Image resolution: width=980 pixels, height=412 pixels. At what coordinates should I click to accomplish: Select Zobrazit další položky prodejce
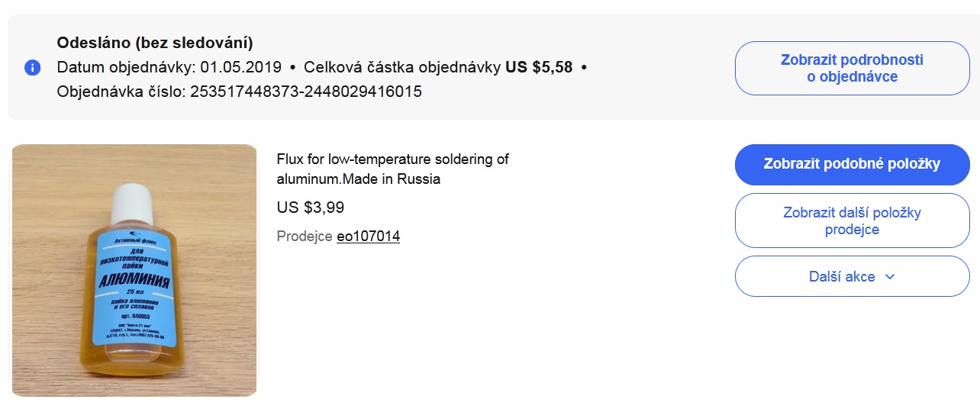pos(852,220)
